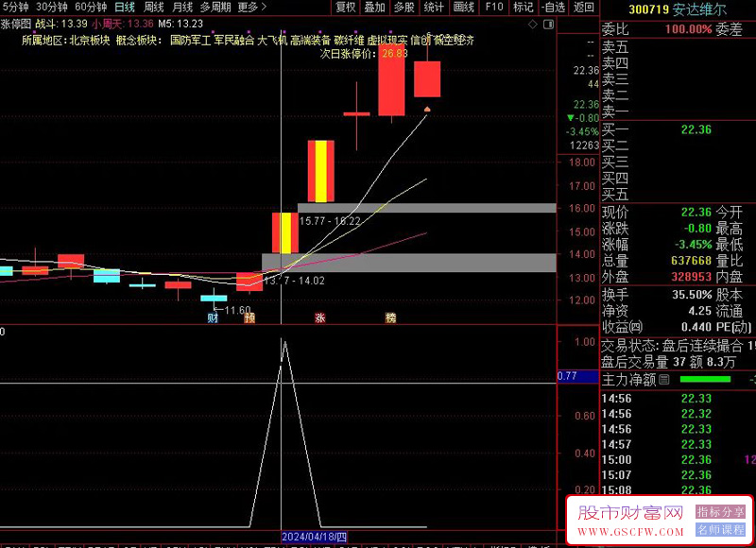Viewport: 756px width, 548px height.
Task: Remove stock via -自选 button
Action: point(553,7)
